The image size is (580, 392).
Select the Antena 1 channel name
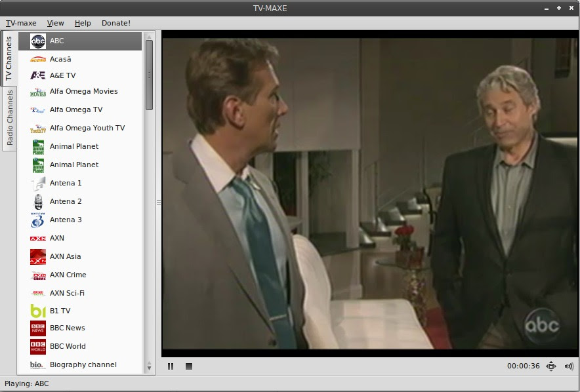point(66,183)
